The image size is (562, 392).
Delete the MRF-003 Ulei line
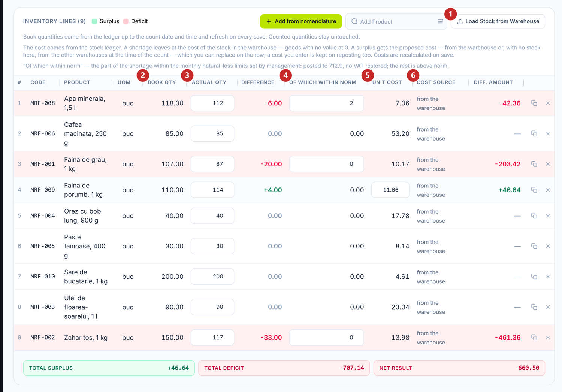pos(548,307)
